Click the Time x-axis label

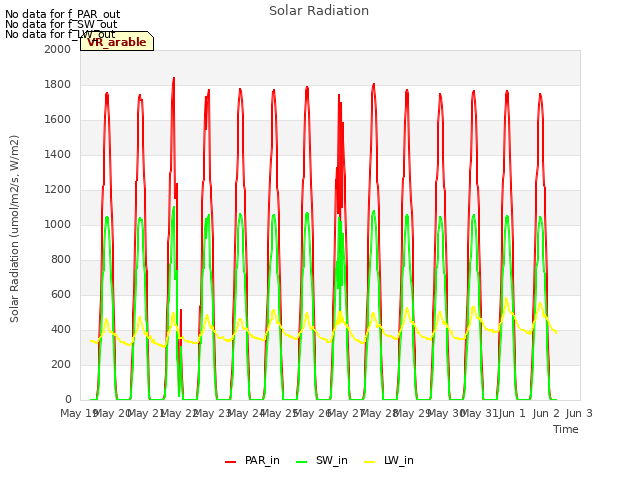pos(566,429)
